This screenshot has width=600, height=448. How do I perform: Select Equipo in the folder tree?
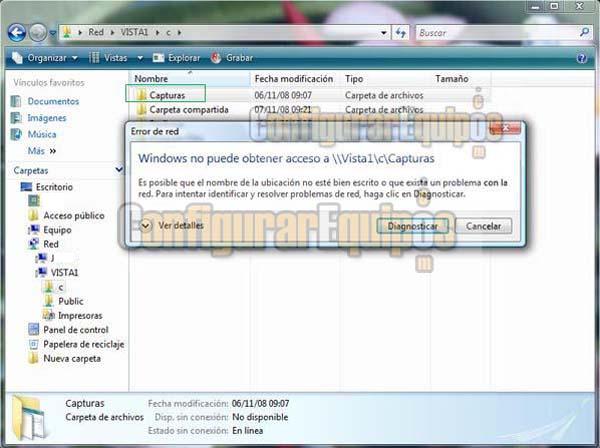(57, 230)
